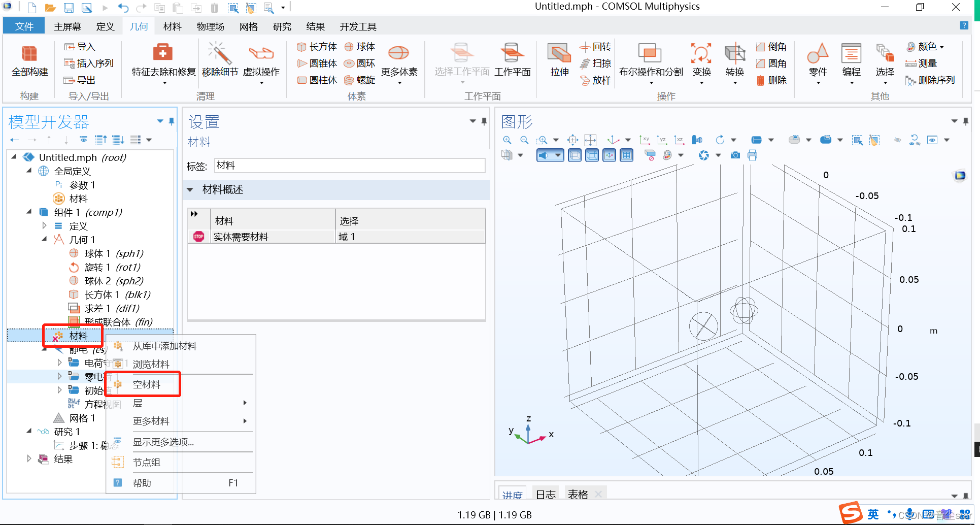The width and height of the screenshot is (980, 525).
Task: Click 放样 (Loft) operation
Action: click(595, 80)
